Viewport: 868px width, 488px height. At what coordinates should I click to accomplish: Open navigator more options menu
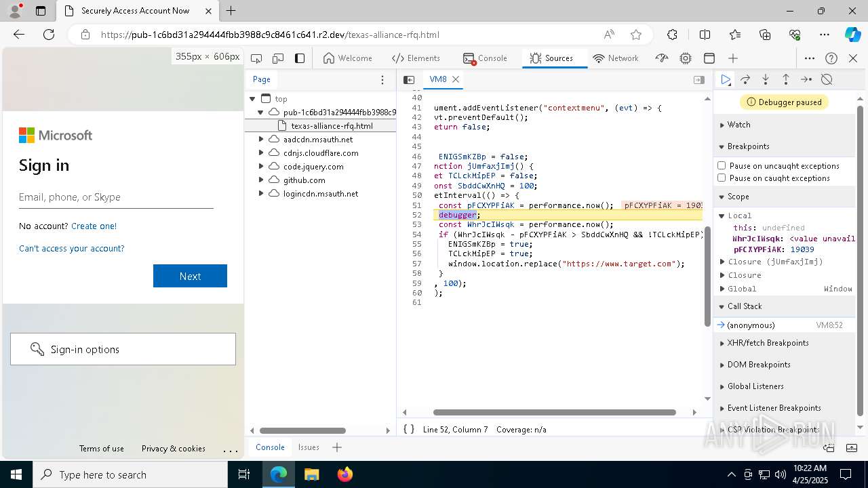tap(382, 79)
